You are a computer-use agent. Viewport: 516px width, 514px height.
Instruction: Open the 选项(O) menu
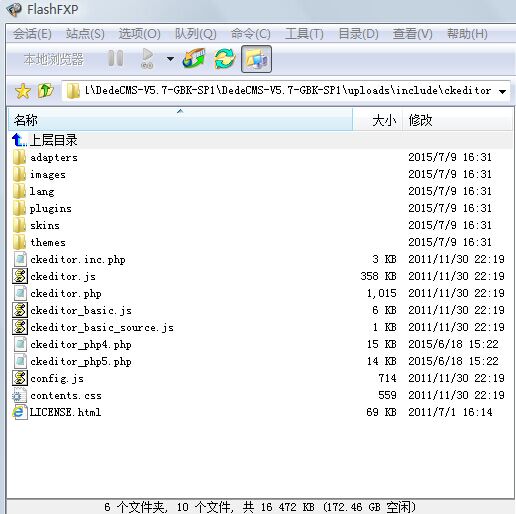(x=139, y=34)
